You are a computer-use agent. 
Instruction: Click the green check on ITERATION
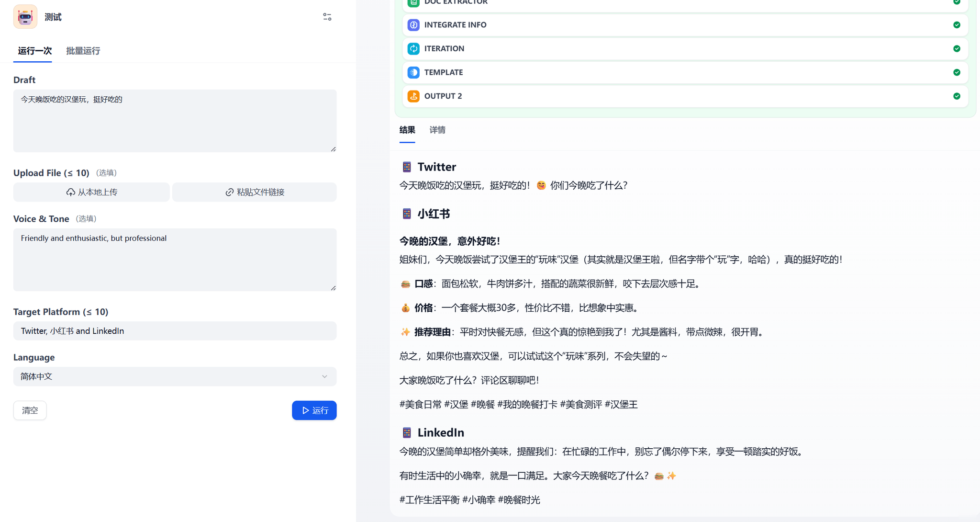click(x=957, y=48)
